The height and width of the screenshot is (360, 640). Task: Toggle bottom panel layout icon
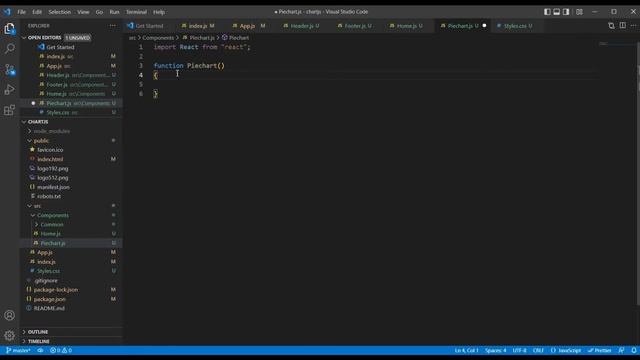click(556, 12)
